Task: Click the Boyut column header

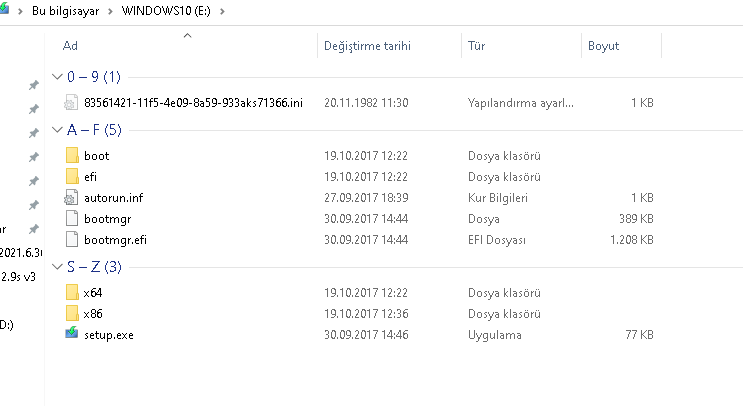Action: 603,46
